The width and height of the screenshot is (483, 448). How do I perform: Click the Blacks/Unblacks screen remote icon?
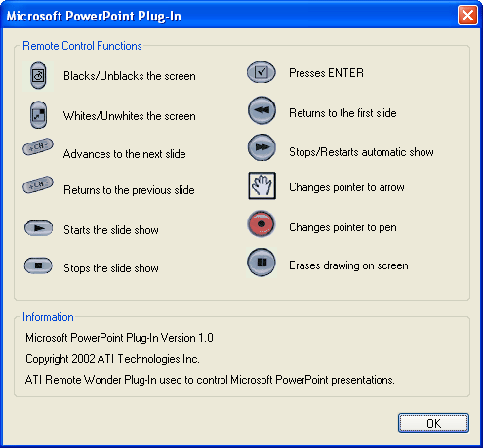click(x=38, y=76)
